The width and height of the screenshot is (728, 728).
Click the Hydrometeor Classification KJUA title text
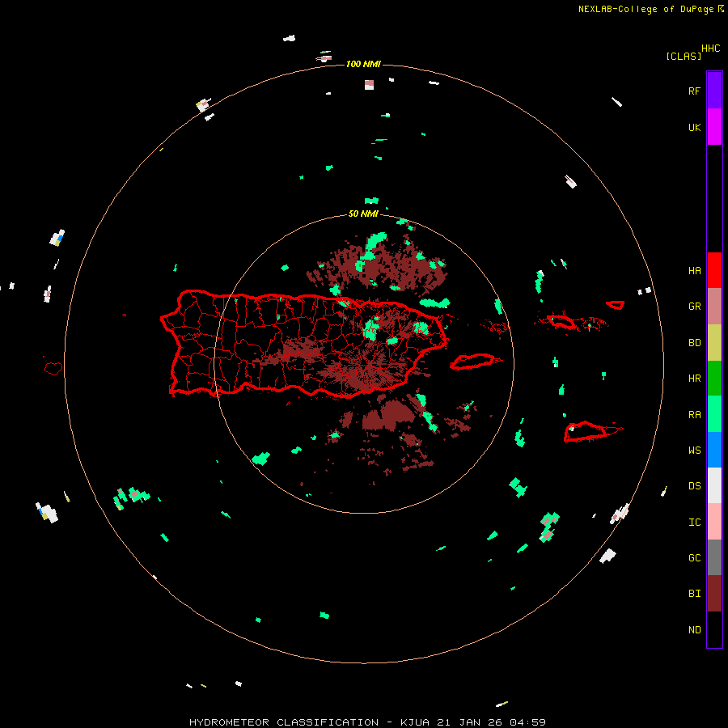(x=367, y=722)
